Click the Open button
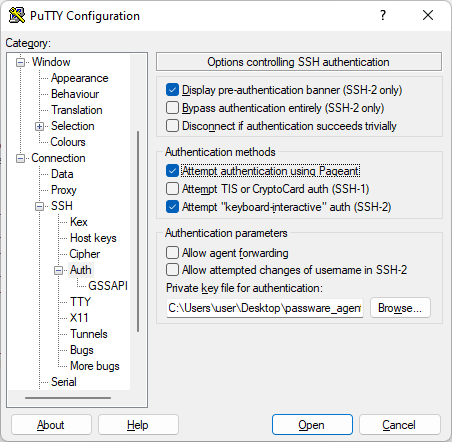Viewport: 452px width, 442px height. point(312,425)
